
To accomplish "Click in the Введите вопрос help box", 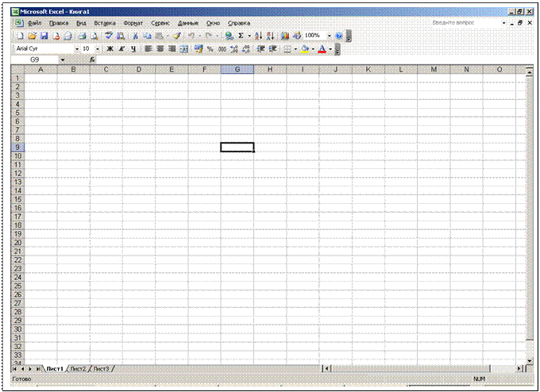I will [x=466, y=23].
